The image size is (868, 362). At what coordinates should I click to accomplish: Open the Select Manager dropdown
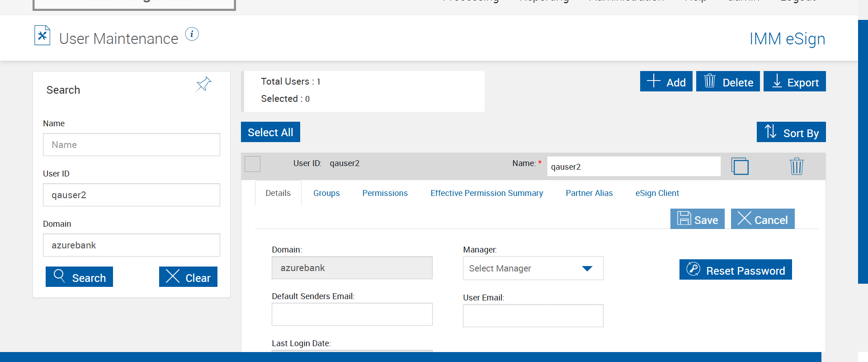click(533, 268)
